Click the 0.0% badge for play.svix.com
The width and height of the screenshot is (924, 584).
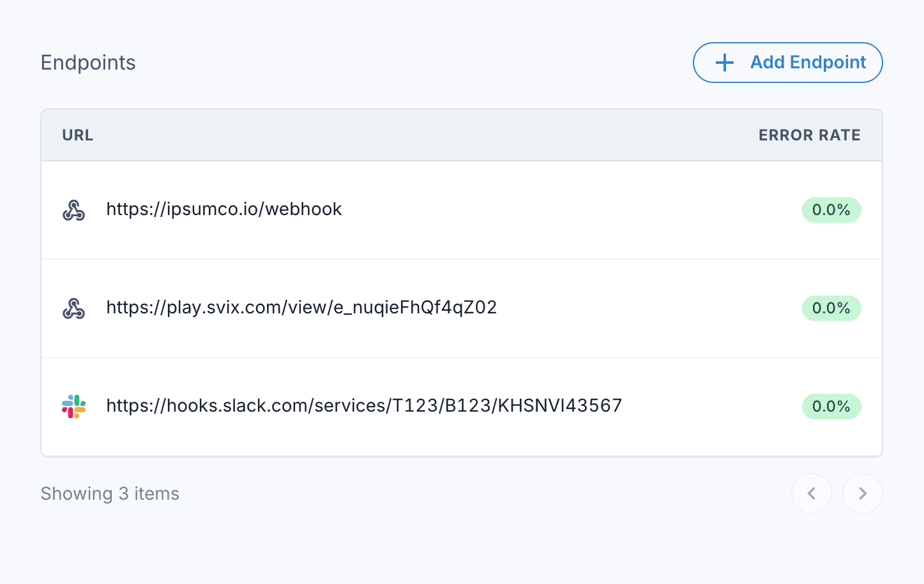(x=831, y=308)
